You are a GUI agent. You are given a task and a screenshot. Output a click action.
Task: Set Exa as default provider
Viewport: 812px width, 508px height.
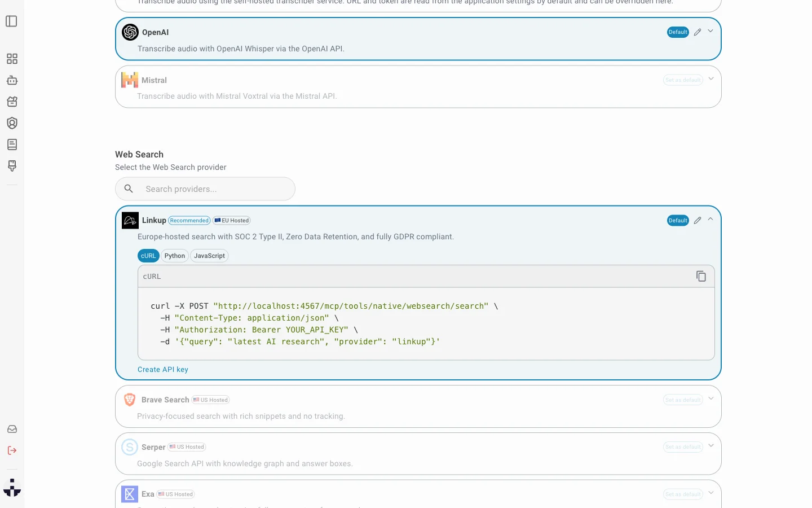pyautogui.click(x=683, y=494)
